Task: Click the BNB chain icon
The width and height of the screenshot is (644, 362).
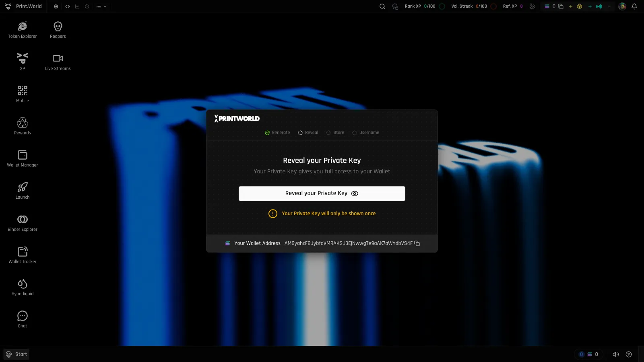Action: (x=580, y=6)
